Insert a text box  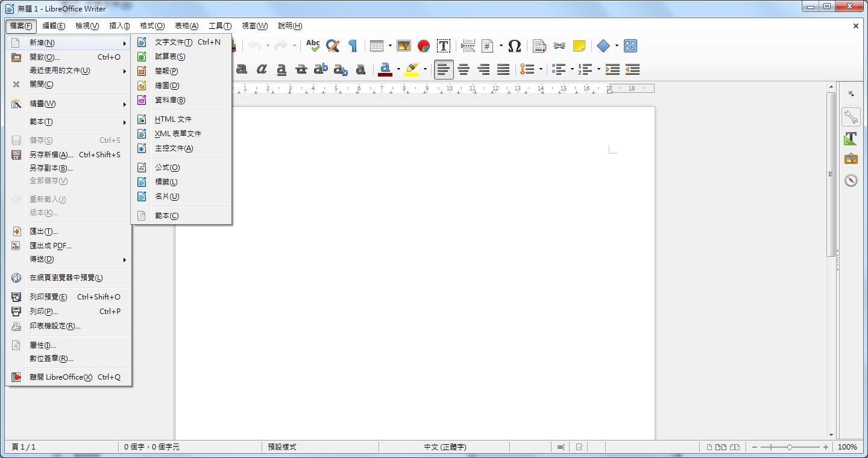pos(444,46)
